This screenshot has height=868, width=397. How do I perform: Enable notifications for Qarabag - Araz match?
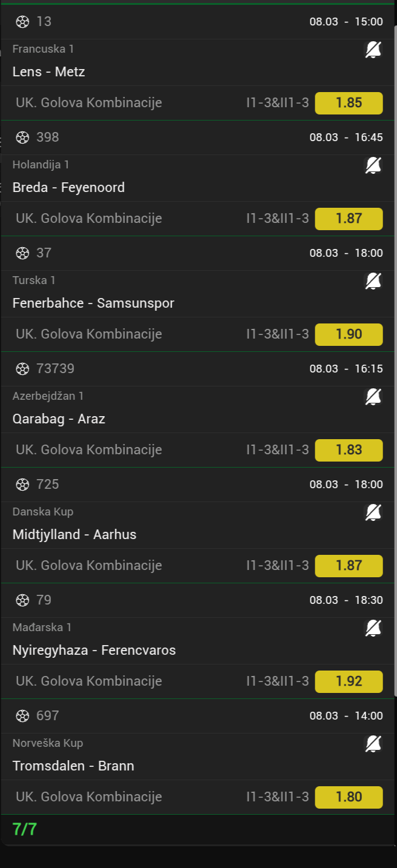[373, 397]
